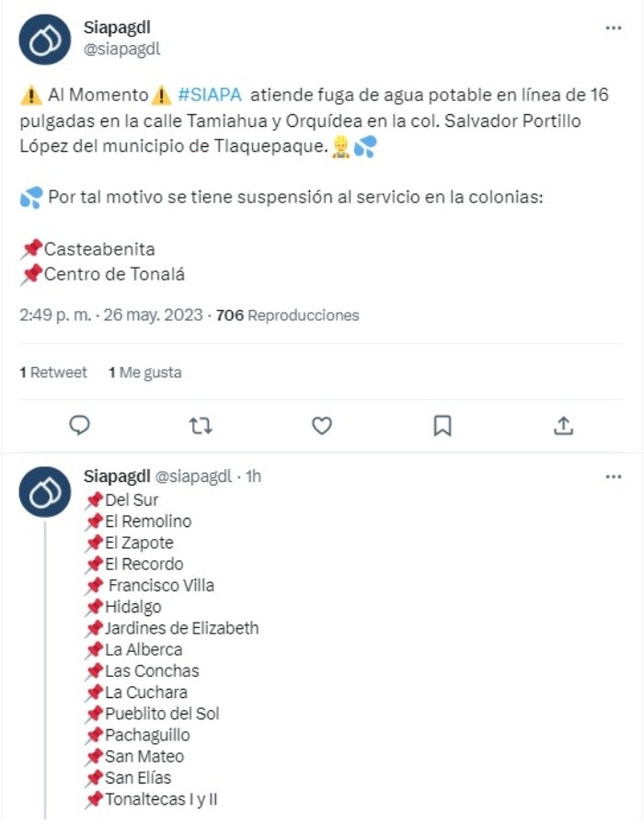Bookmark this tweet

point(443,425)
